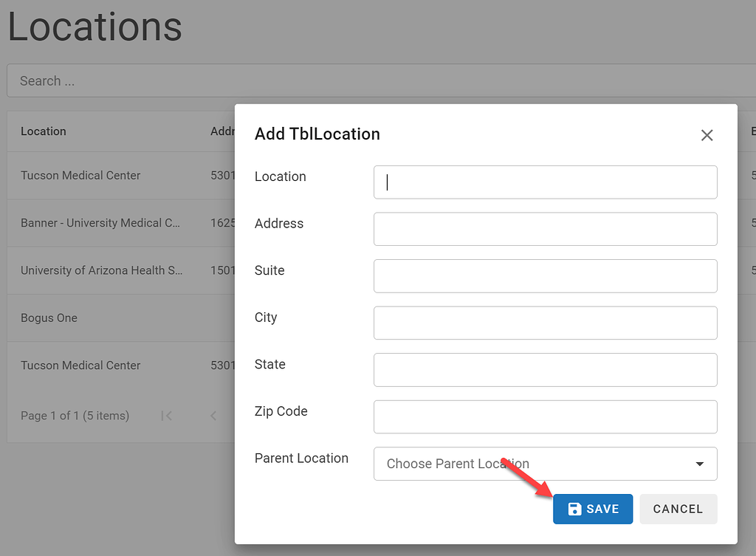Select the Bogus One table row

(x=49, y=318)
